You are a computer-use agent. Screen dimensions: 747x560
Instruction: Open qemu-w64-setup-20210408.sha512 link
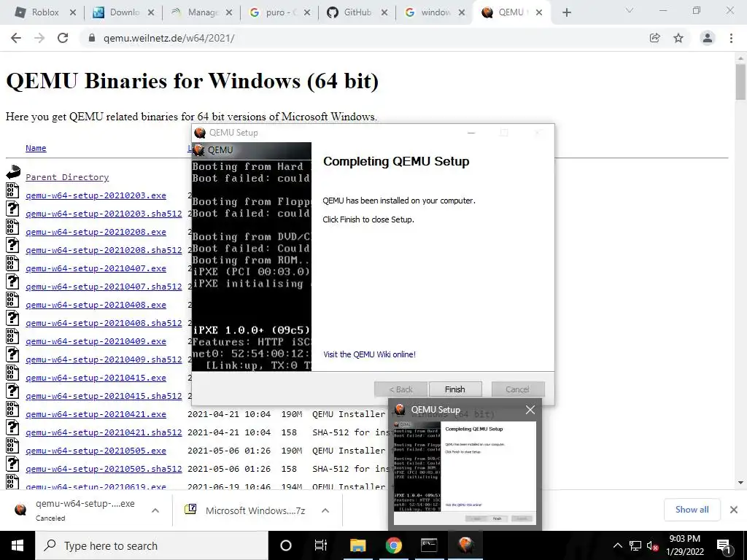pyautogui.click(x=104, y=323)
